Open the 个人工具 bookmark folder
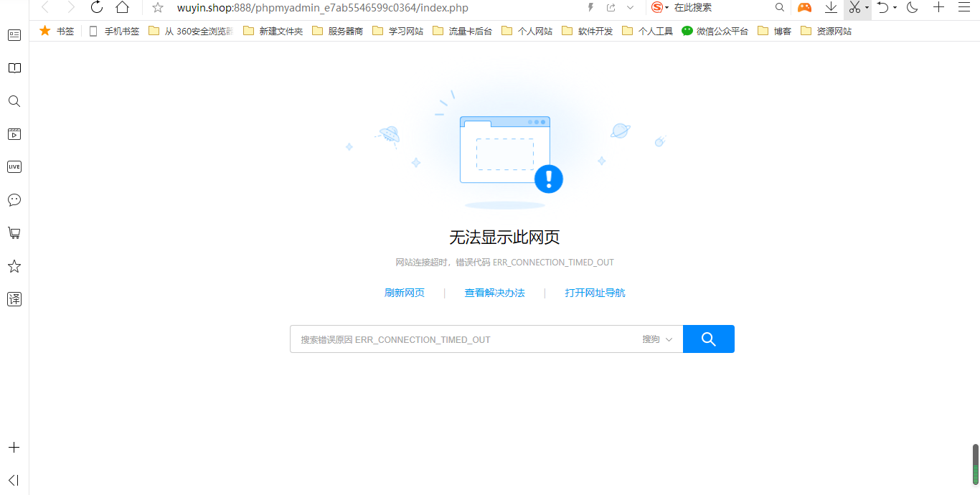980x495 pixels. (647, 31)
